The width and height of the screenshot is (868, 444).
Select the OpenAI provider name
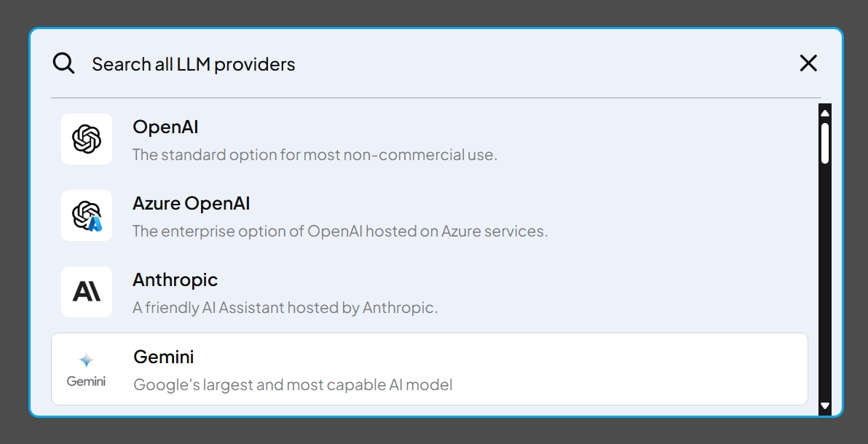click(165, 127)
